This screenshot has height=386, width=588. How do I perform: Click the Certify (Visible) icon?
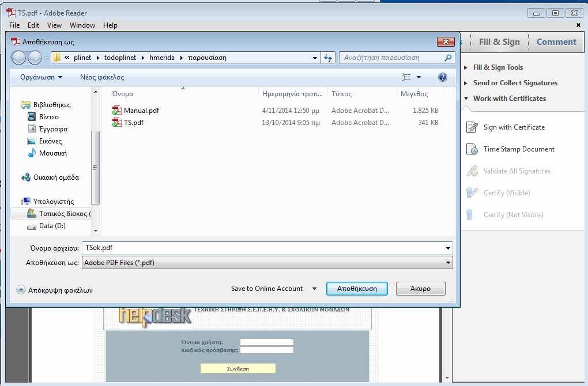[x=472, y=192]
